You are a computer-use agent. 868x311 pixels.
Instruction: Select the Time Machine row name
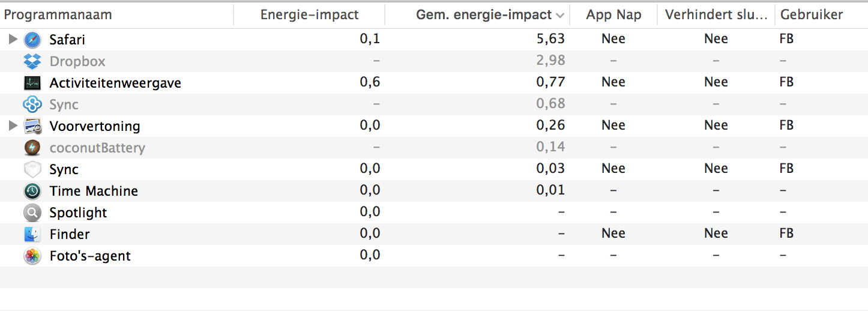[94, 192]
